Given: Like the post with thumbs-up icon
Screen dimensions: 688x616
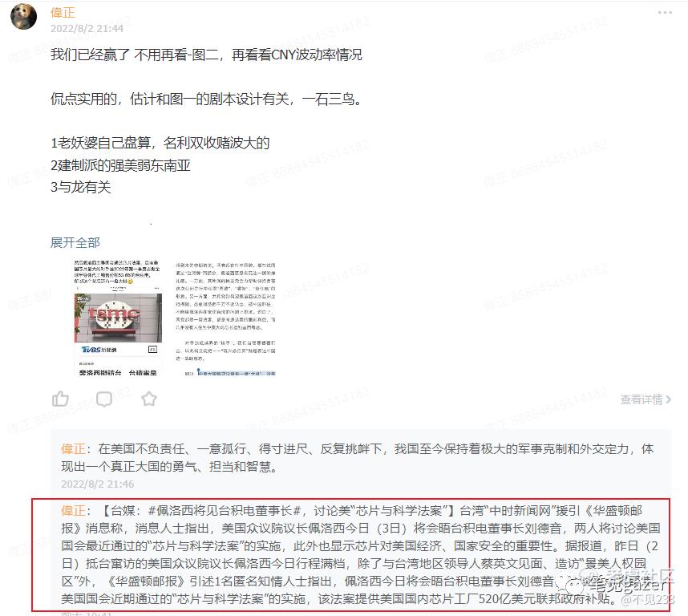Looking at the screenshot, I should tap(60, 399).
